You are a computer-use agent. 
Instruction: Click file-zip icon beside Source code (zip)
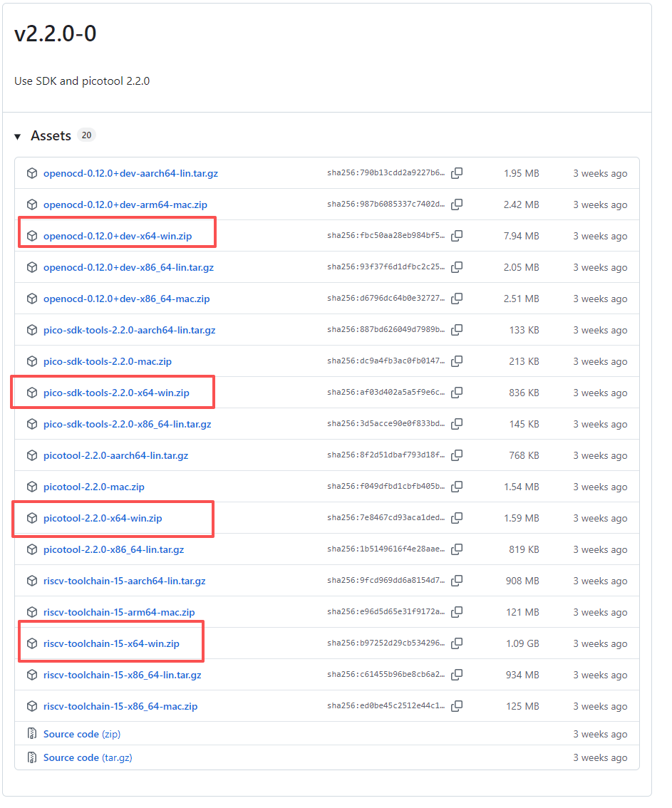point(32,733)
